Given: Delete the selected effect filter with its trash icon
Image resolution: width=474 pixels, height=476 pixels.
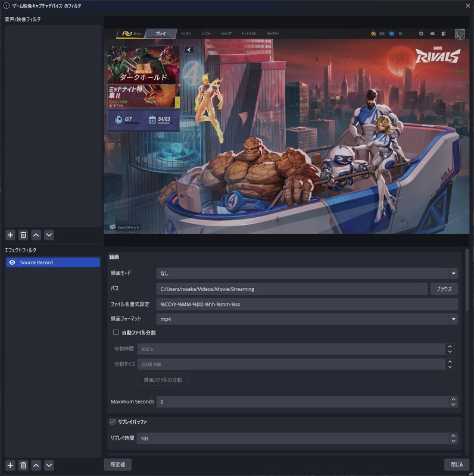Looking at the screenshot, I should (23, 465).
